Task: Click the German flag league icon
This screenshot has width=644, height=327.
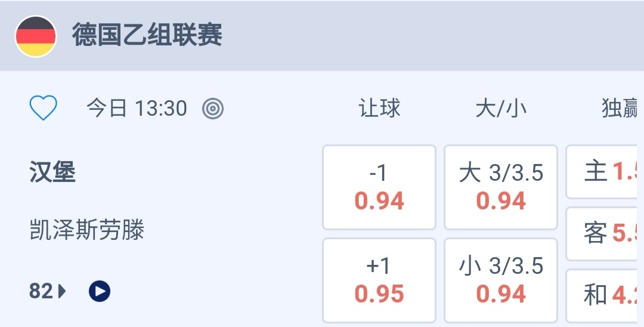Action: [36, 36]
